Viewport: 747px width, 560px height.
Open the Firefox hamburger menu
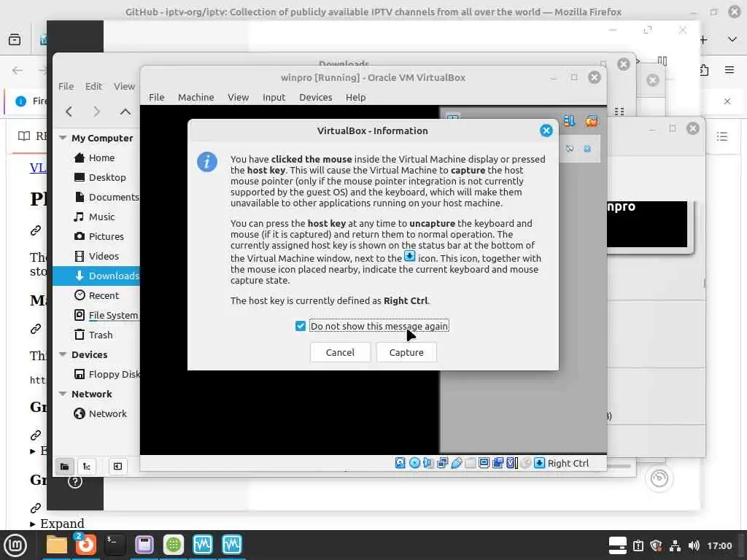coord(729,70)
